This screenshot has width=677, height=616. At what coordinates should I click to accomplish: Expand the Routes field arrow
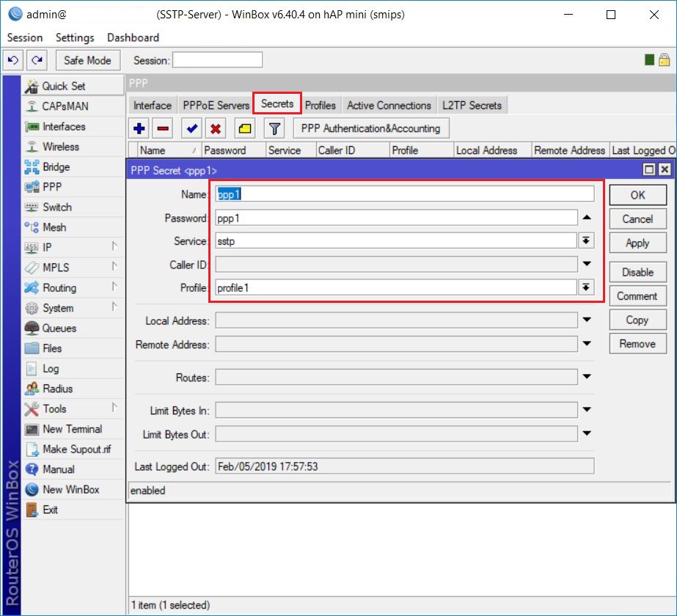coord(587,377)
